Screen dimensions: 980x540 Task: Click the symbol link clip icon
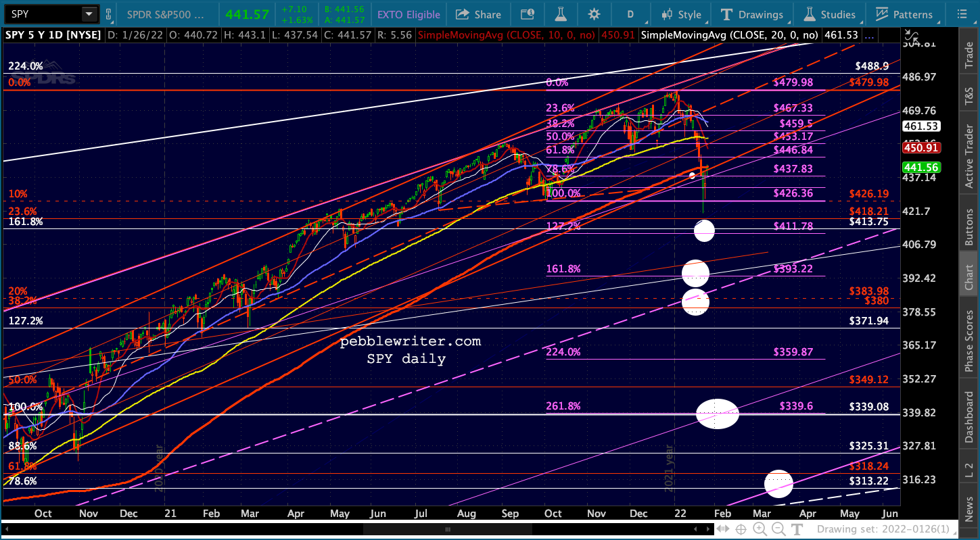[108, 14]
